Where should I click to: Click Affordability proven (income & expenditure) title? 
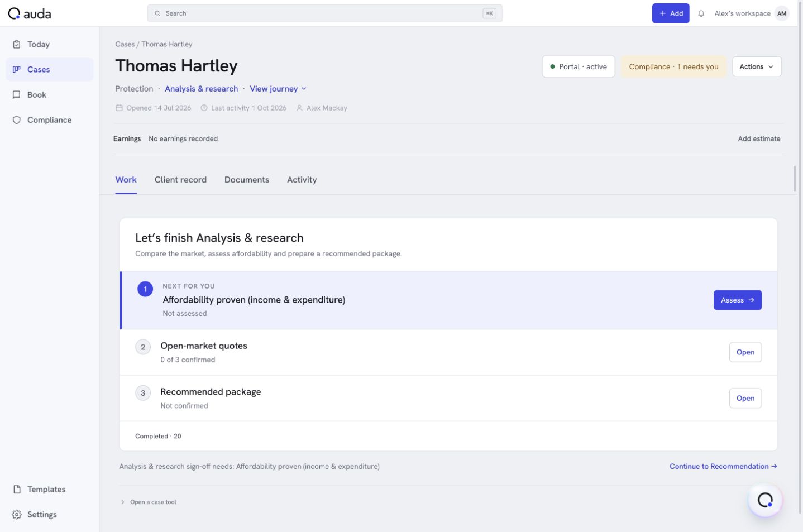point(254,300)
